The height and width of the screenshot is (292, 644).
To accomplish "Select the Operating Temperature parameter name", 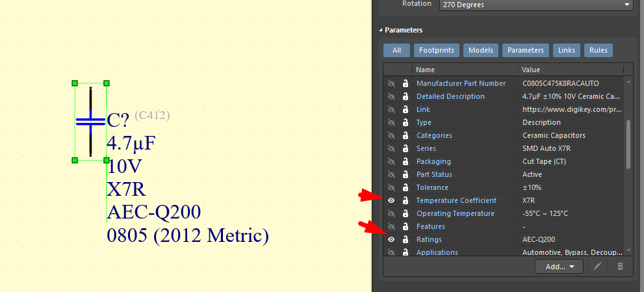I will 456,213.
